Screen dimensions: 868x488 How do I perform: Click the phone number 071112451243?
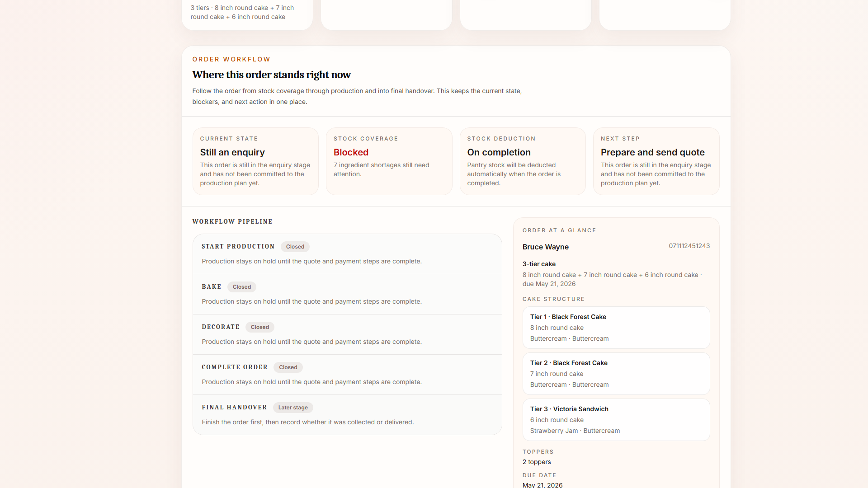[689, 246]
